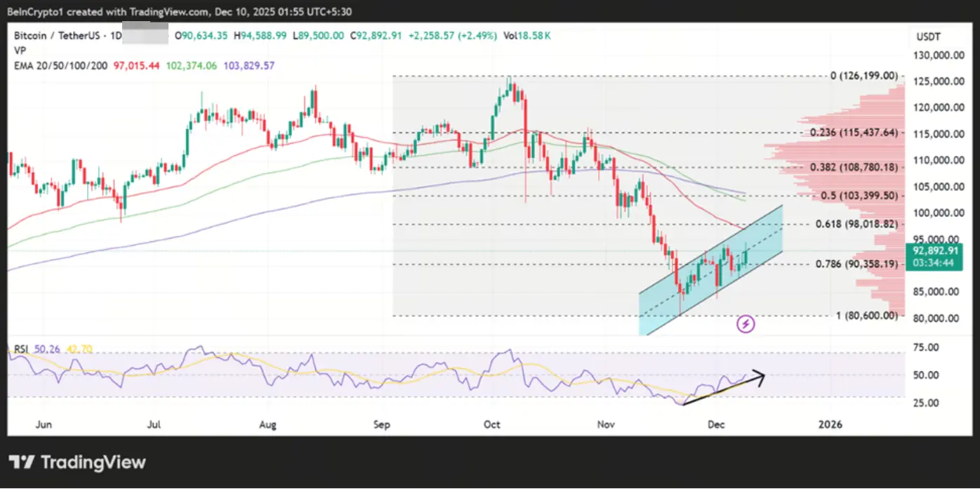
Task: Click the green EMA value 102,374.06
Action: (x=192, y=65)
